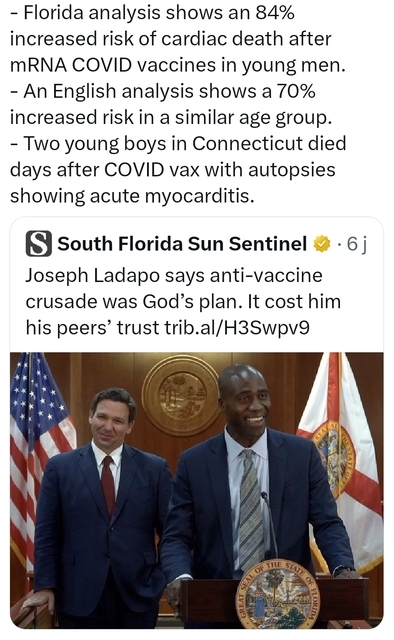Click the bronze seal on the wall

pyautogui.click(x=181, y=395)
